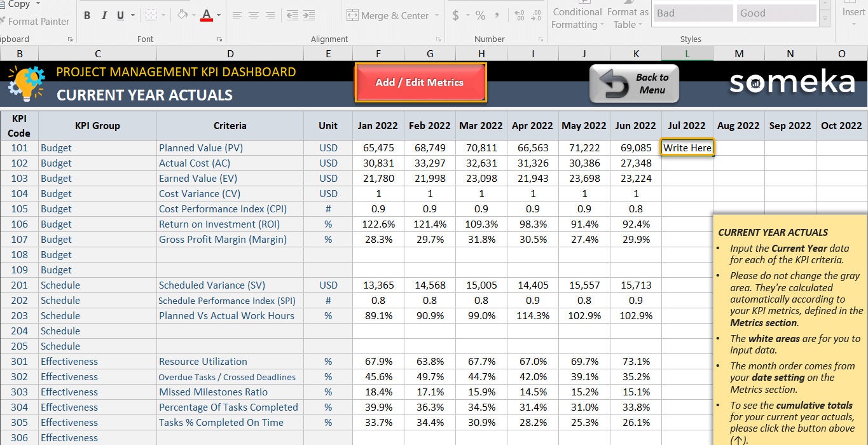Click Add / Edit Metrics button

[420, 83]
